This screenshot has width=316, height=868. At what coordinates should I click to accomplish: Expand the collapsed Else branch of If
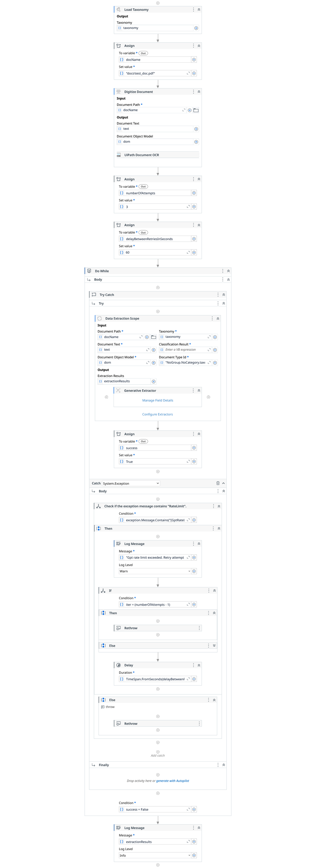214,646
